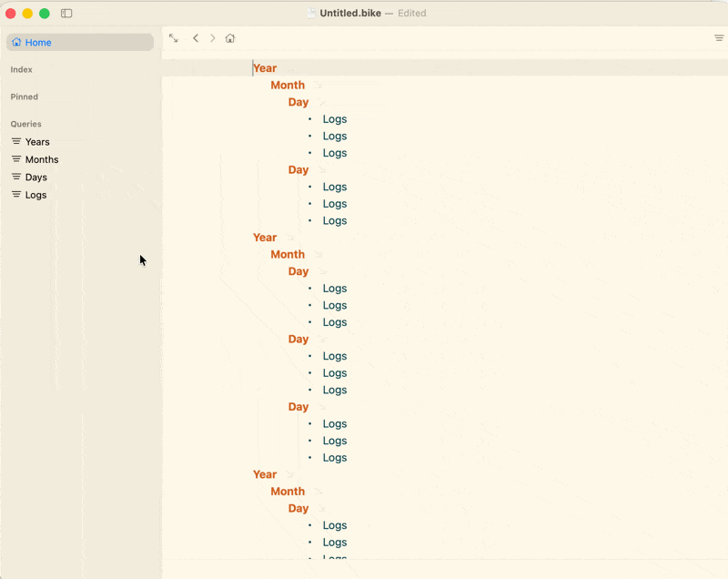728x579 pixels.
Task: Go back with the left chevron
Action: tap(196, 38)
